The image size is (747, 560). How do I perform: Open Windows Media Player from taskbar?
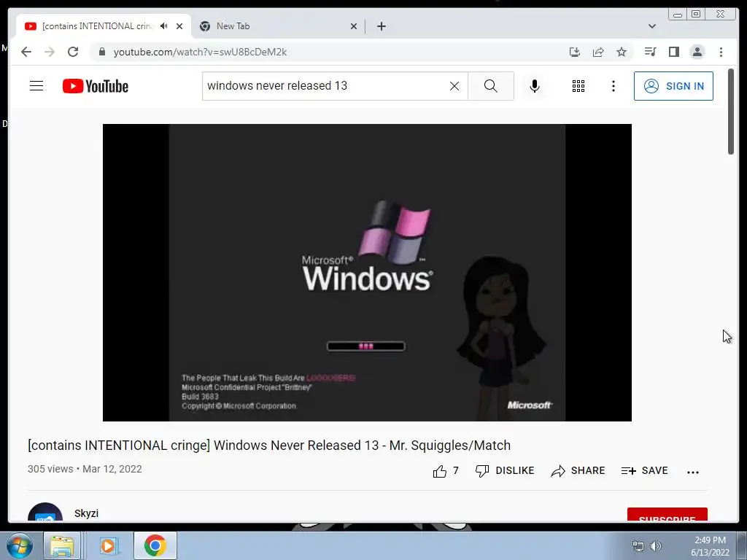[109, 545]
